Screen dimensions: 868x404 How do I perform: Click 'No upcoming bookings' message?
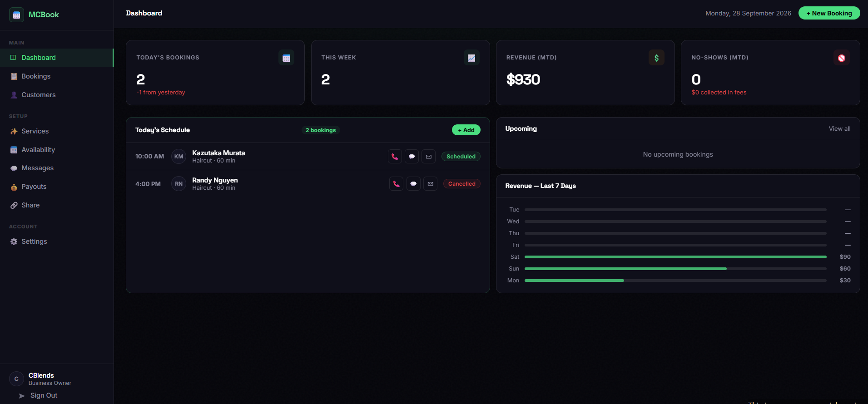678,155
